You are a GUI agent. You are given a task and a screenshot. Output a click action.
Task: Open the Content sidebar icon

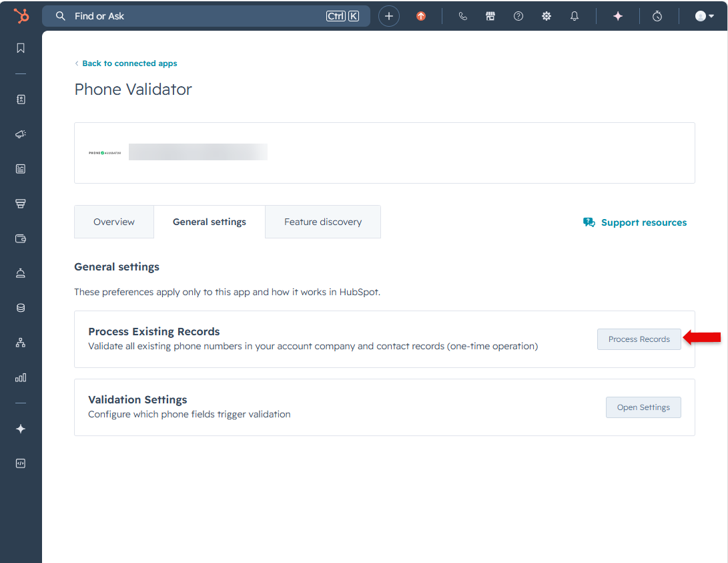tap(21, 168)
